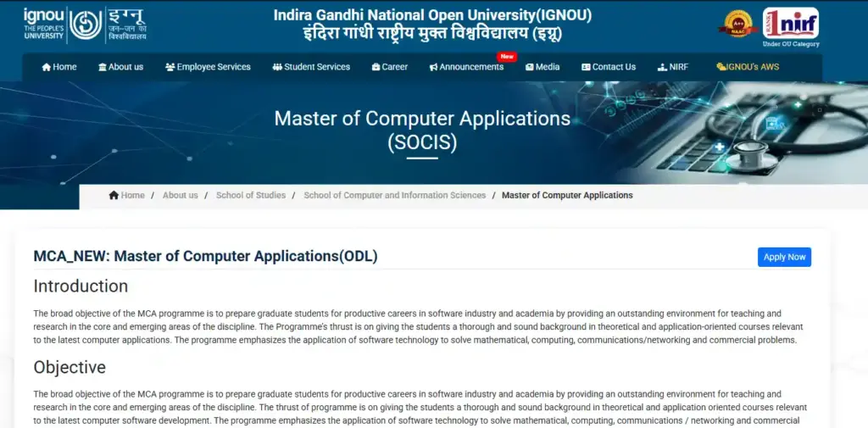Open School of Computer and Information Sciences breadcrumb

pyautogui.click(x=394, y=195)
